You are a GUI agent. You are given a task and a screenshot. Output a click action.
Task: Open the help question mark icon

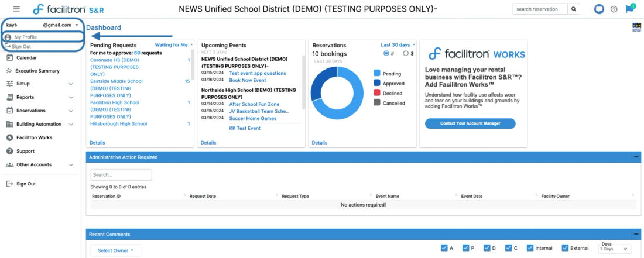614,9
